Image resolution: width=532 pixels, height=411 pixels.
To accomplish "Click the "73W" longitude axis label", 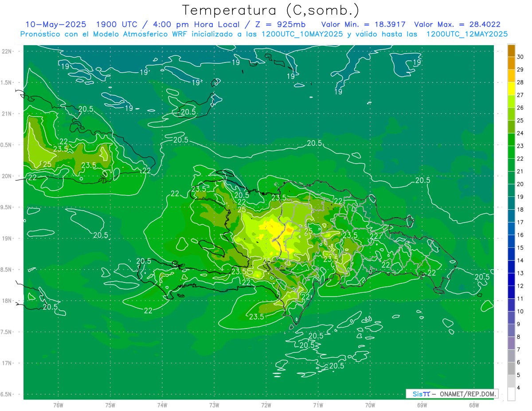I will (x=214, y=405).
